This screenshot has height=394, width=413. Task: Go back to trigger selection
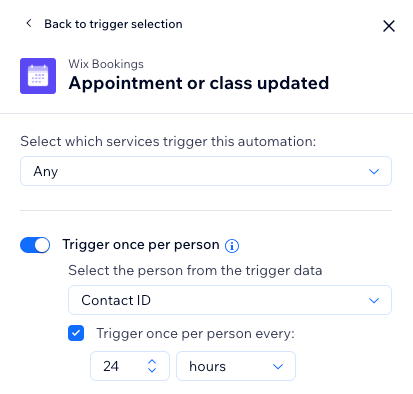pyautogui.click(x=113, y=24)
